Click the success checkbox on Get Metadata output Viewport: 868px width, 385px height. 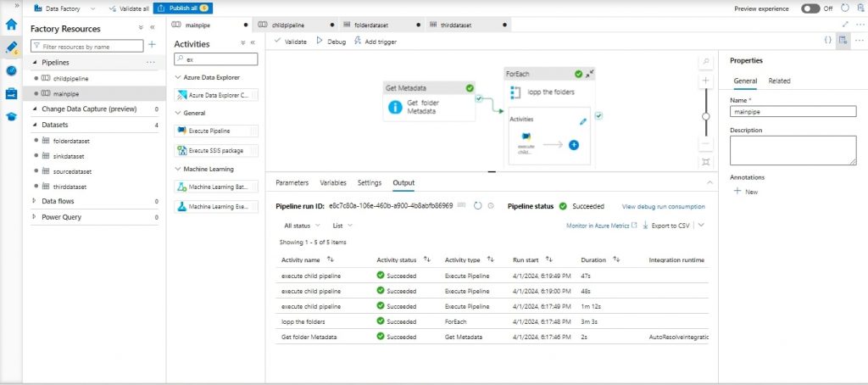480,99
